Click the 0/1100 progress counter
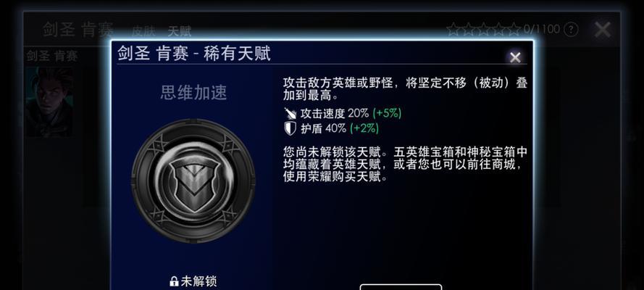 (x=541, y=29)
